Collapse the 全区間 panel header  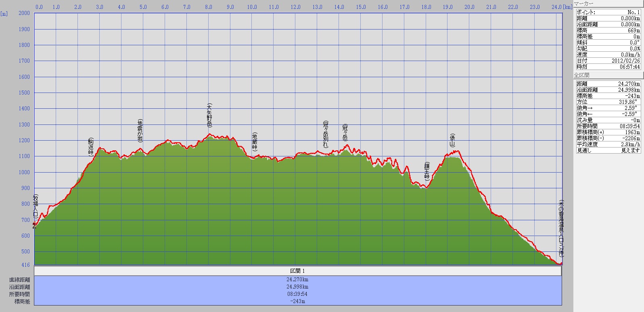(608, 75)
